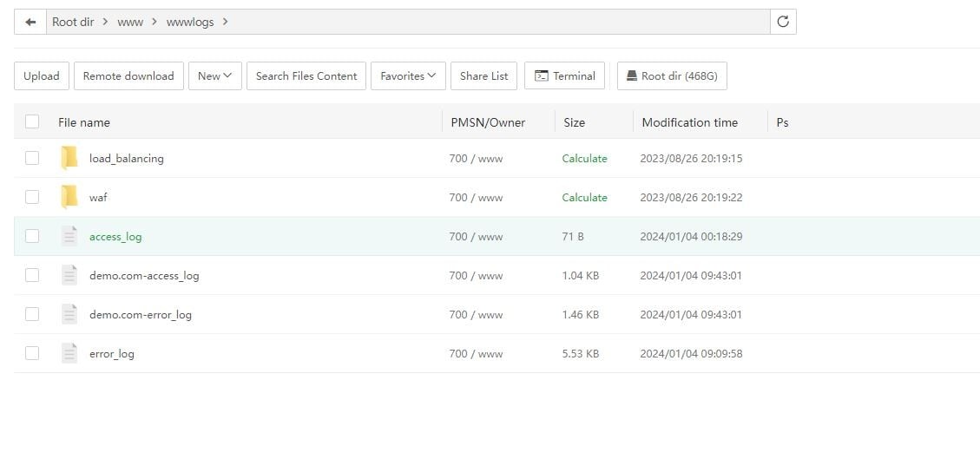This screenshot has height=472, width=980.
Task: Select the error_log row checkbox
Action: pyautogui.click(x=32, y=353)
